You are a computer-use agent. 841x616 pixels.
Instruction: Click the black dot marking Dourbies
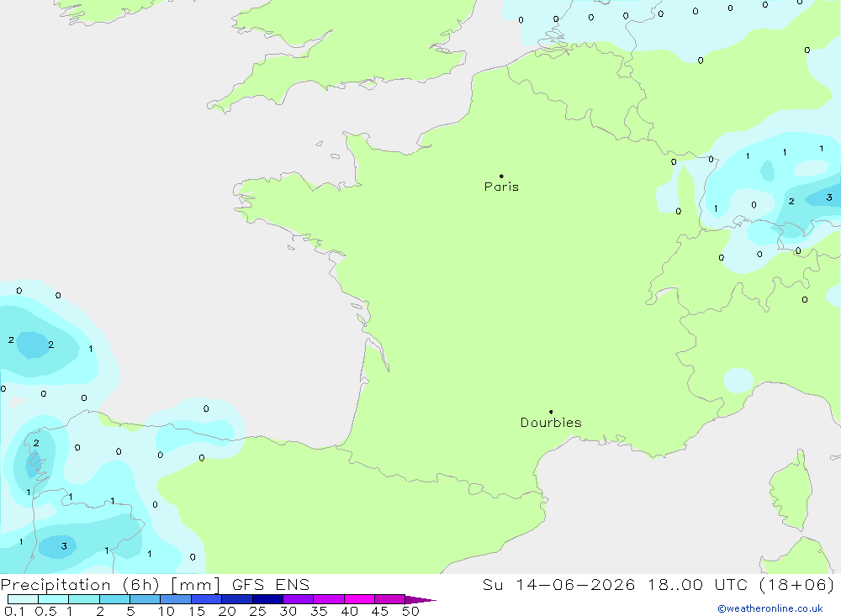pyautogui.click(x=551, y=412)
